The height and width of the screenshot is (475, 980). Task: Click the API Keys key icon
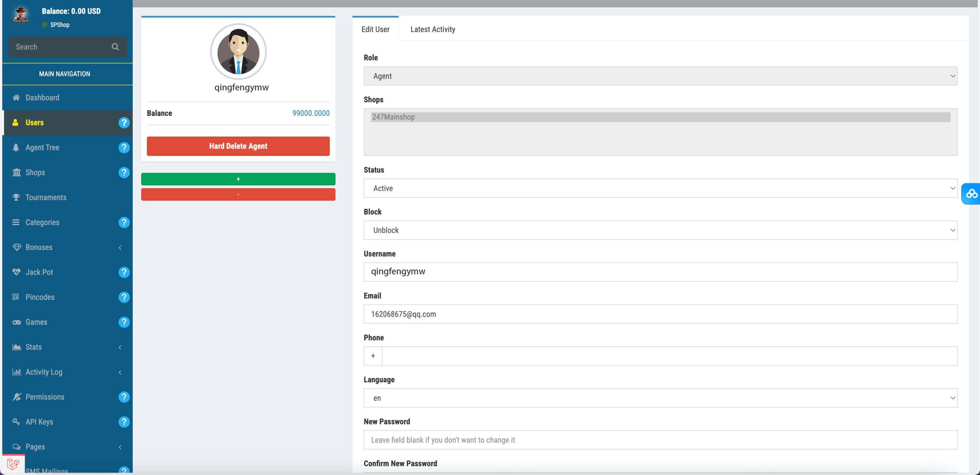(x=16, y=422)
